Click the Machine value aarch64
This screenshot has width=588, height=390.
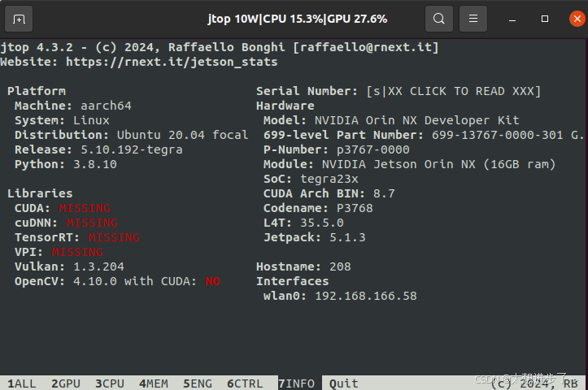click(x=106, y=106)
